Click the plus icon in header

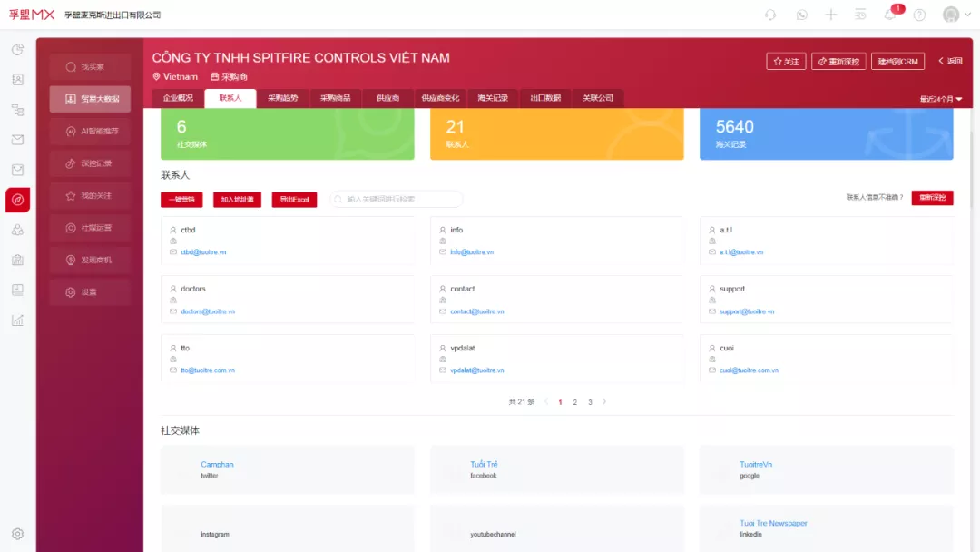830,15
